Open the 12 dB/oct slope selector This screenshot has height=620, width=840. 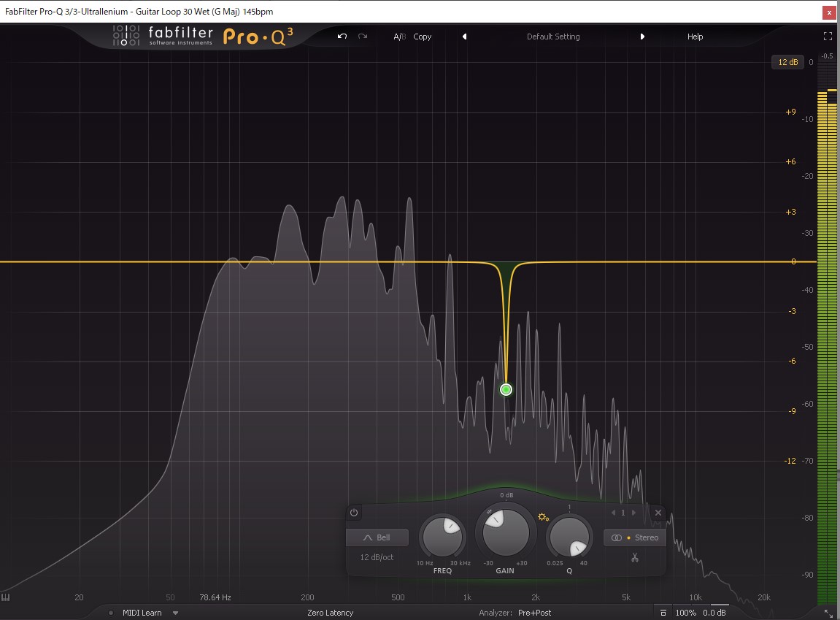point(377,557)
